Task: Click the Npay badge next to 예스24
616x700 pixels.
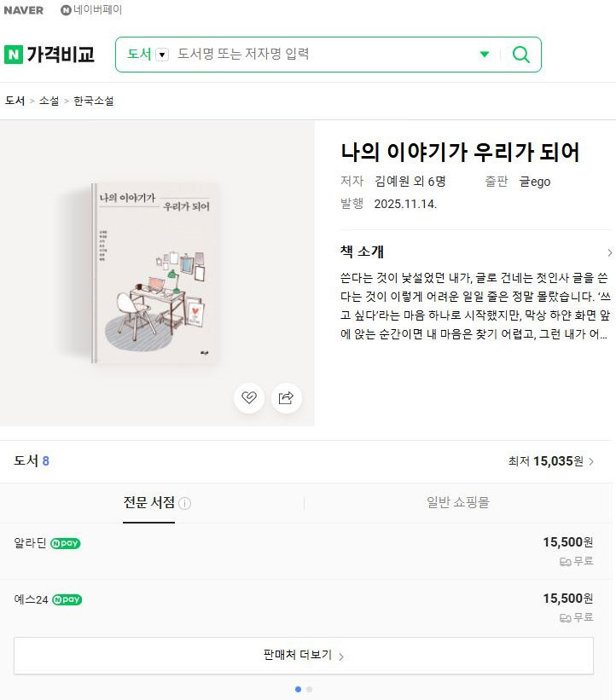Action: 67,599
